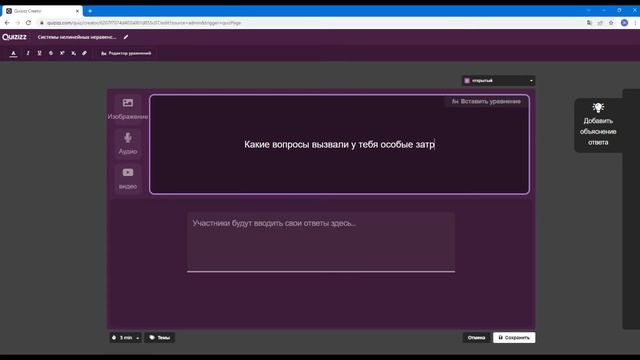Cancel editing the question
The height and width of the screenshot is (360, 640).
[x=476, y=338]
